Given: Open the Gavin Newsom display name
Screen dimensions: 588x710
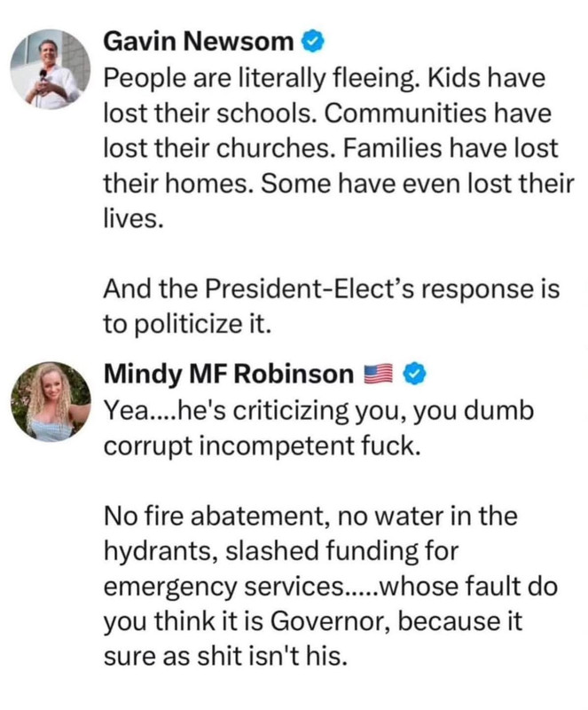Looking at the screenshot, I should pyautogui.click(x=199, y=42).
